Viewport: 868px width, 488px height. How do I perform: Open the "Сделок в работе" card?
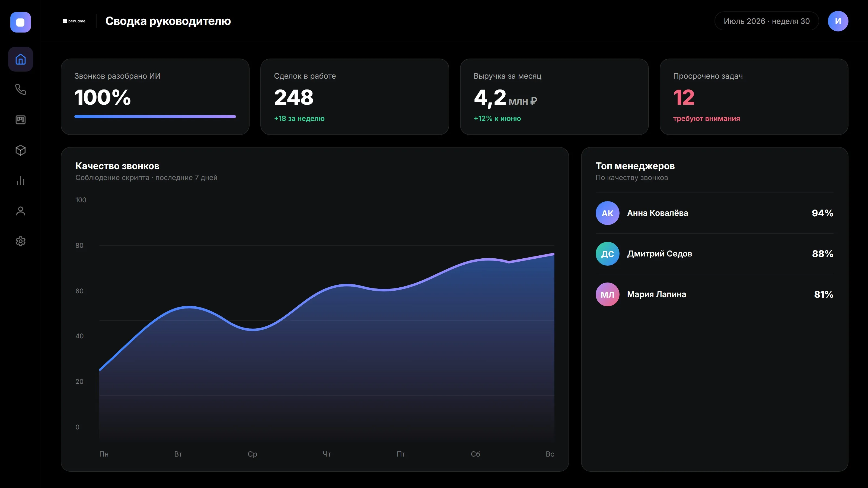pyautogui.click(x=355, y=97)
